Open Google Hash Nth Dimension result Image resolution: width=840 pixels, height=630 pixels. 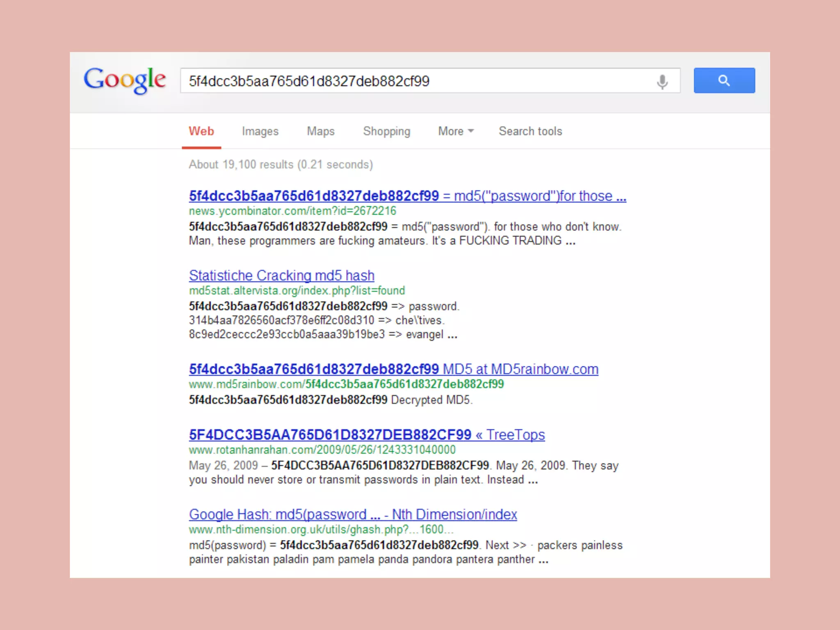[x=352, y=514]
